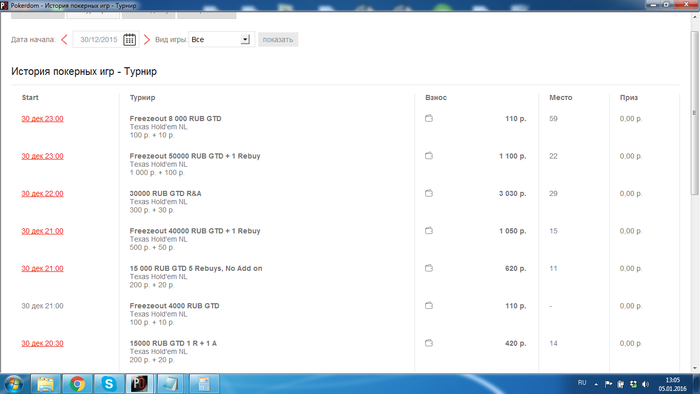Image resolution: width=700 pixels, height=394 pixels.
Task: Select 30000 RUB GTD R&A tournament name
Action: 166,194
